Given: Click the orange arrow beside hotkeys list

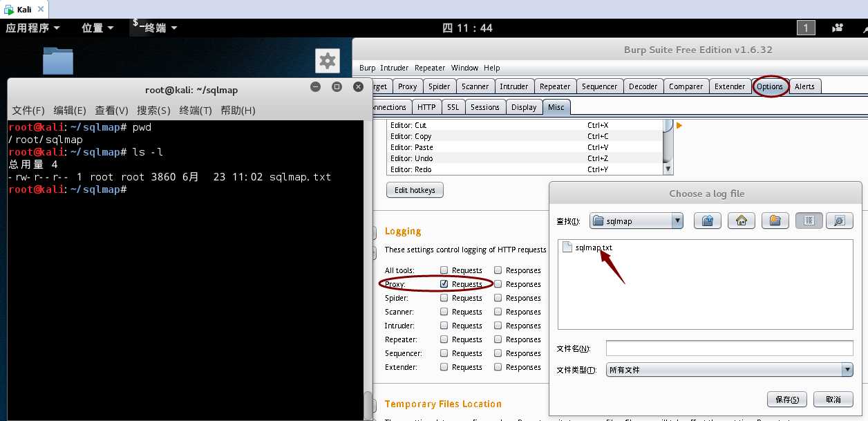Looking at the screenshot, I should pyautogui.click(x=679, y=125).
